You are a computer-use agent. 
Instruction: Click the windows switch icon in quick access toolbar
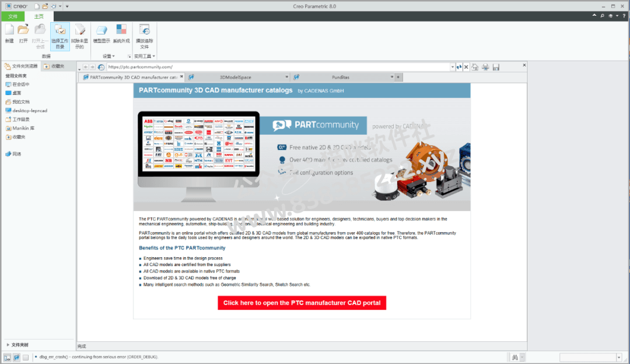[54, 6]
